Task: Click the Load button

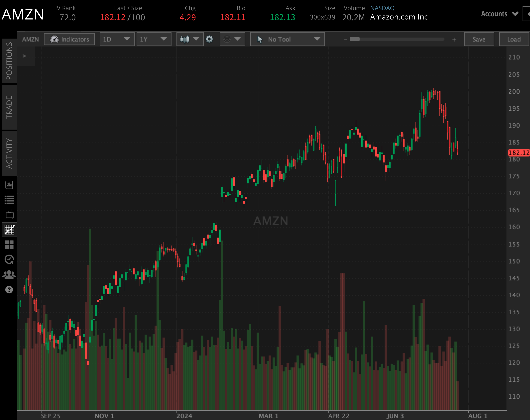Action: [514, 39]
